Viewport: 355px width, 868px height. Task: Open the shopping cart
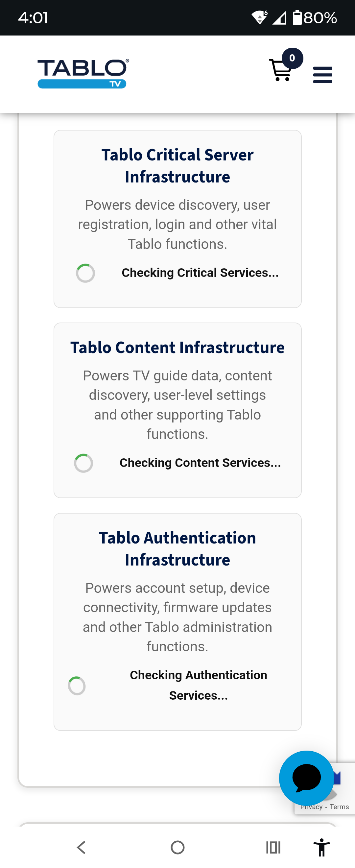pos(280,71)
